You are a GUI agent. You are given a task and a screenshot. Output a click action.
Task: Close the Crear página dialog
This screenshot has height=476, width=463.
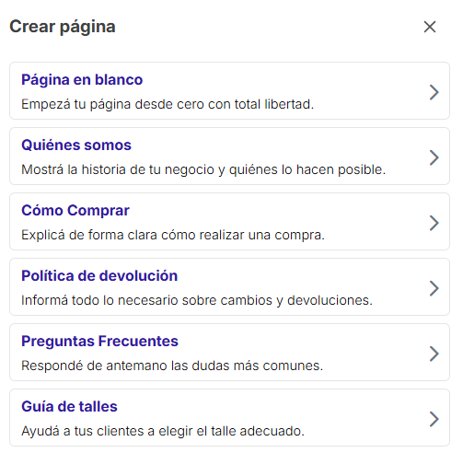click(x=430, y=27)
